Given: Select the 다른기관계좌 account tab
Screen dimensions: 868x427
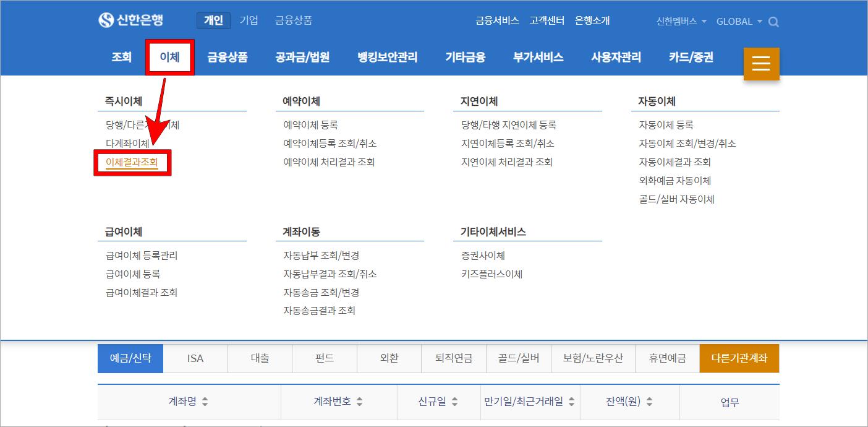Looking at the screenshot, I should click(739, 358).
